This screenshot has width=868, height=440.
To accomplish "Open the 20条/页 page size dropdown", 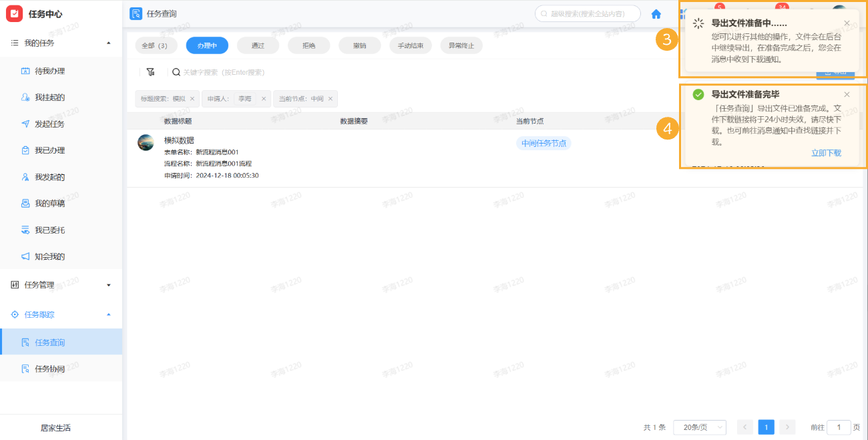I will pos(699,427).
